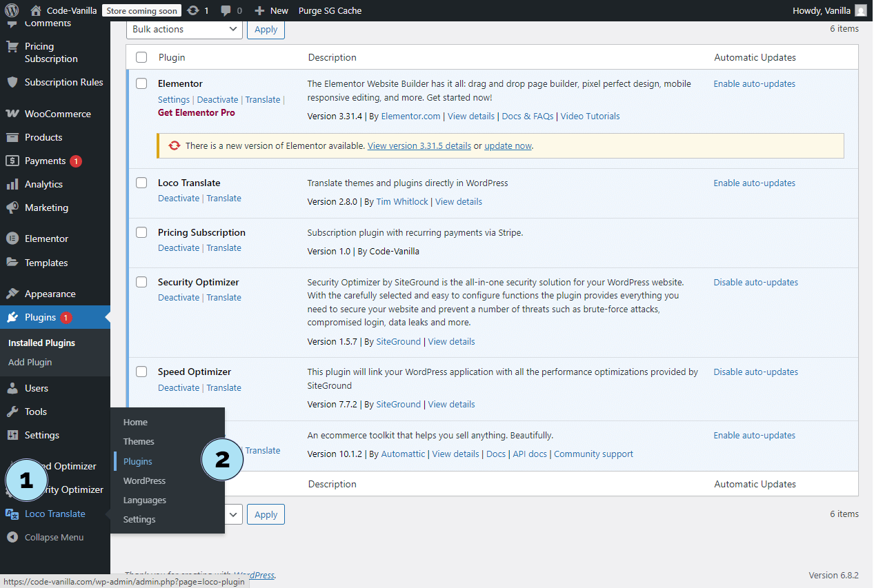
Task: Click the Elementor icon in sidebar
Action: pyautogui.click(x=12, y=239)
